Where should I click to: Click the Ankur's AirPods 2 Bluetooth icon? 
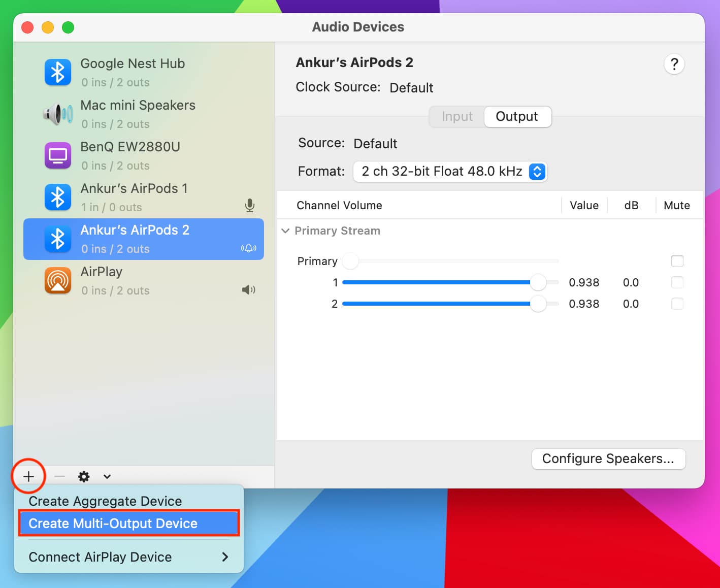[57, 239]
